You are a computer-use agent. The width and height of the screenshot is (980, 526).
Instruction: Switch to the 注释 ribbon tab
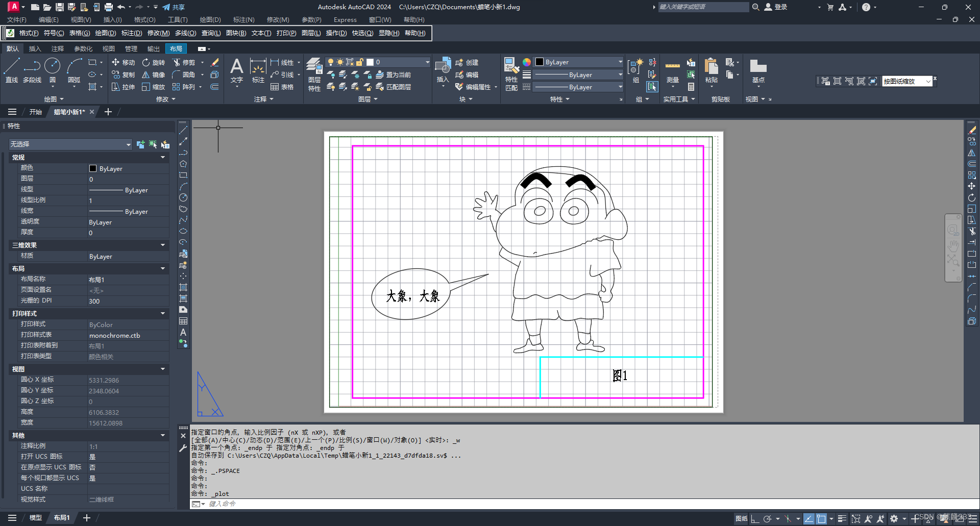coord(58,49)
